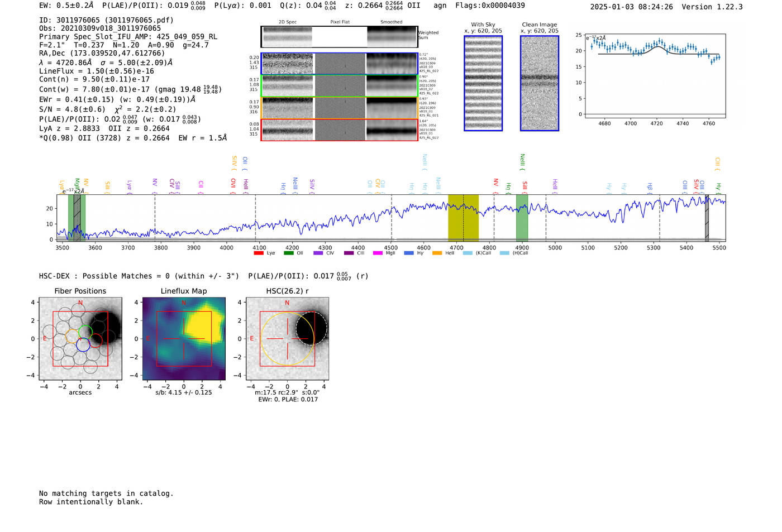Open the Lineflux Map image

pos(184,339)
